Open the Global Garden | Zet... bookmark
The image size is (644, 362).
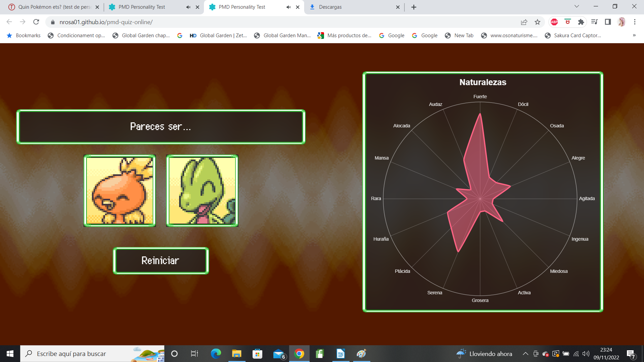(x=219, y=36)
